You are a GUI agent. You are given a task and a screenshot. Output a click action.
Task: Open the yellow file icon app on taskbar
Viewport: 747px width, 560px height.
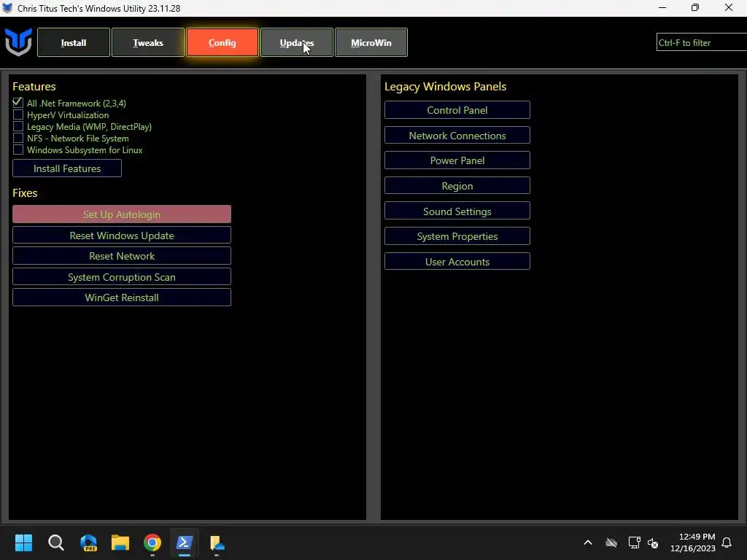tap(217, 542)
